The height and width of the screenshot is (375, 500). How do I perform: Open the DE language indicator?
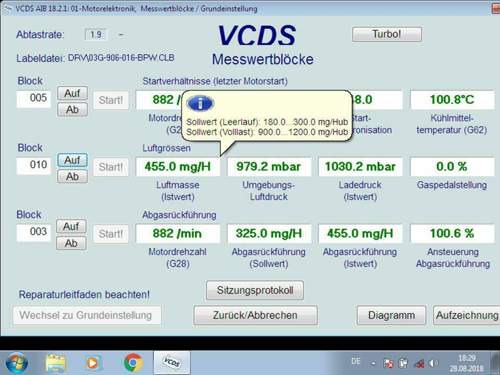pyautogui.click(x=356, y=361)
